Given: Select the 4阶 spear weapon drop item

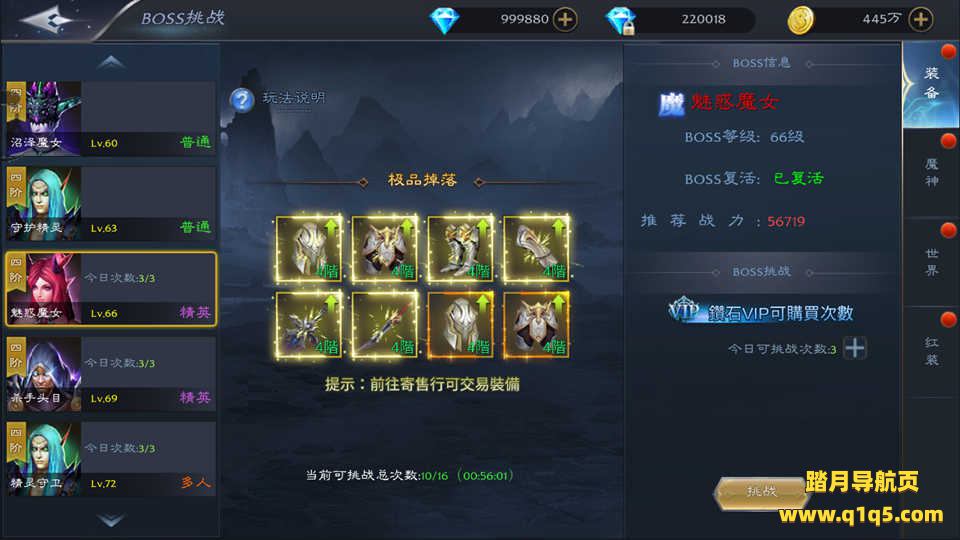Looking at the screenshot, I should 385,324.
